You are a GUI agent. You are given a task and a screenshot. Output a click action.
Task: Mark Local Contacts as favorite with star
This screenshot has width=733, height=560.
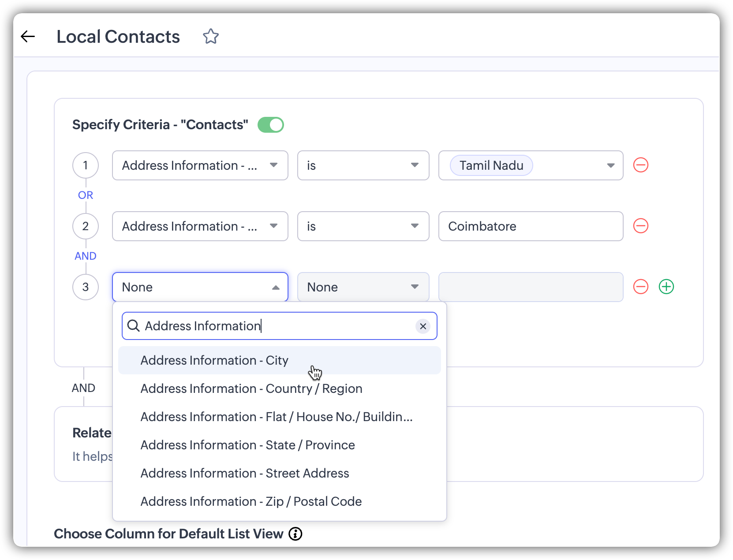[211, 37]
